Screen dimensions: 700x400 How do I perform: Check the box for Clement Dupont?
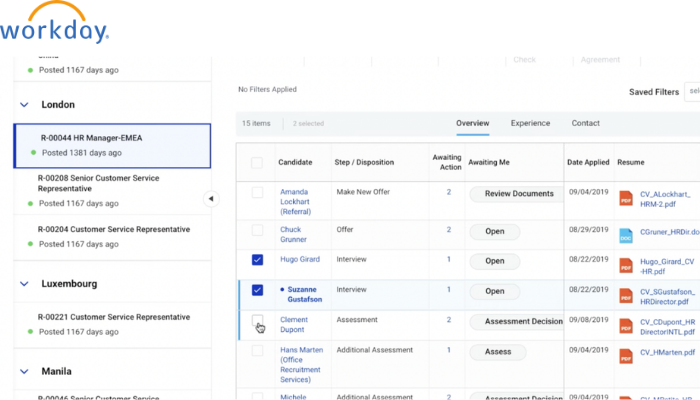coord(257,320)
